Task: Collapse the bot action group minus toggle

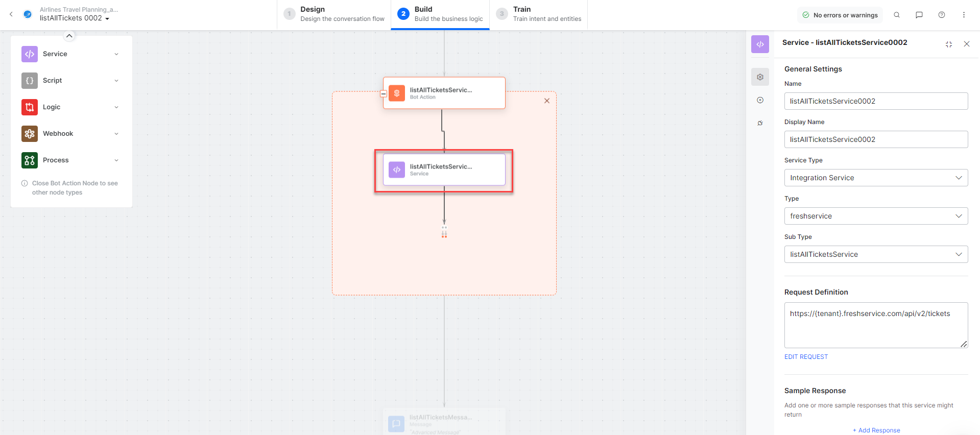Action: point(384,94)
